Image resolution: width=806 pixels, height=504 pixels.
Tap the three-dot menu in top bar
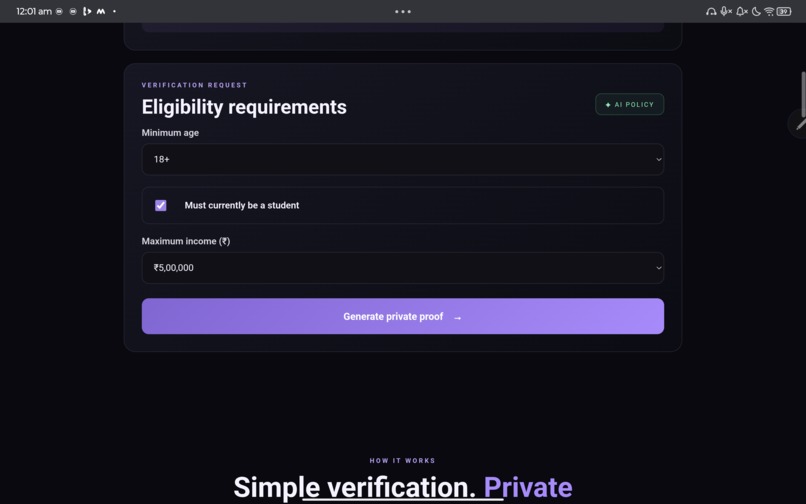coord(402,11)
